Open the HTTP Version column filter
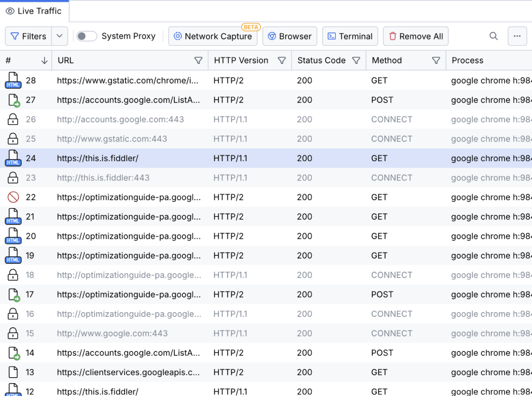Image resolution: width=532 pixels, height=396 pixels. click(281, 61)
